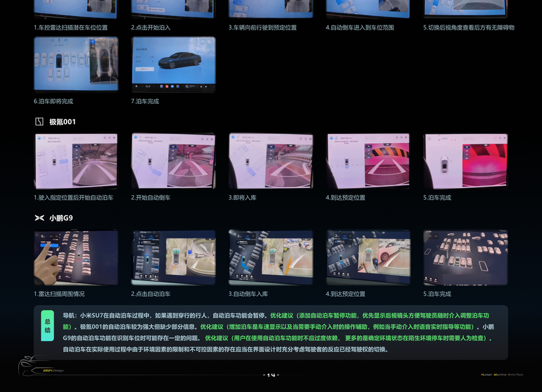This screenshot has width=542, height=392.
Task: Open Zeekr 001 thumbnail for 5.泊车完成
Action: (466, 161)
